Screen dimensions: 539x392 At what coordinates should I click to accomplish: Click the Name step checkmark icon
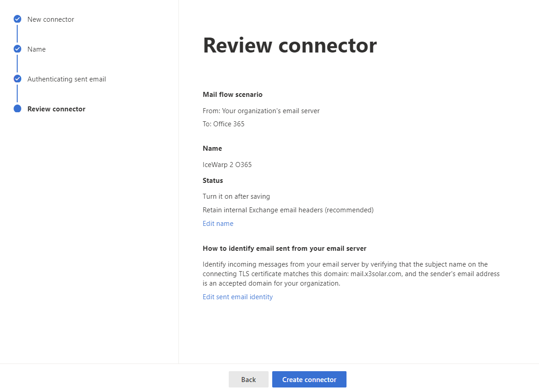click(x=17, y=49)
